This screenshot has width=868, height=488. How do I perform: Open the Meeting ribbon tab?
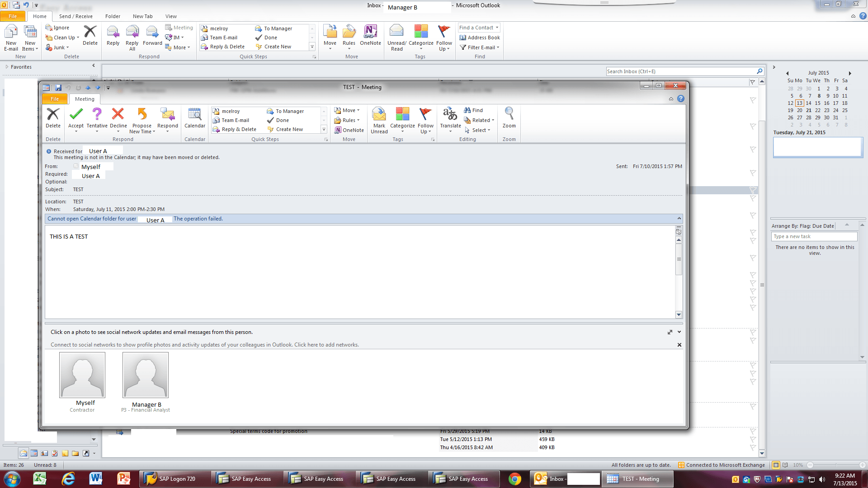(85, 99)
